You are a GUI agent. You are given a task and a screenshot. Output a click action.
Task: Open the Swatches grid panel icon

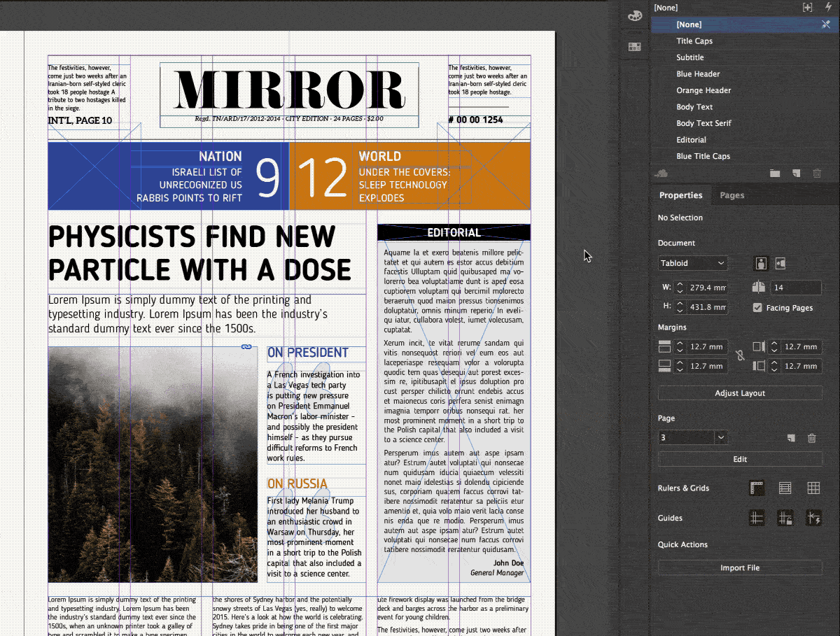pyautogui.click(x=635, y=47)
